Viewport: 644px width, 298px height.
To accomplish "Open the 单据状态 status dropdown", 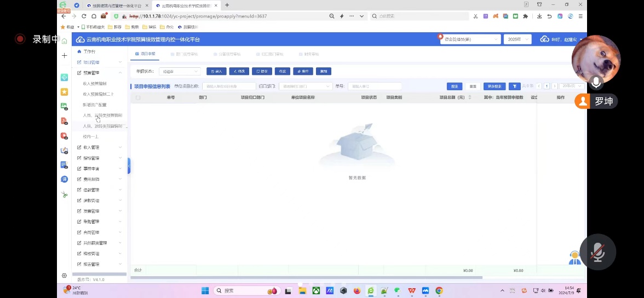I will click(x=180, y=71).
